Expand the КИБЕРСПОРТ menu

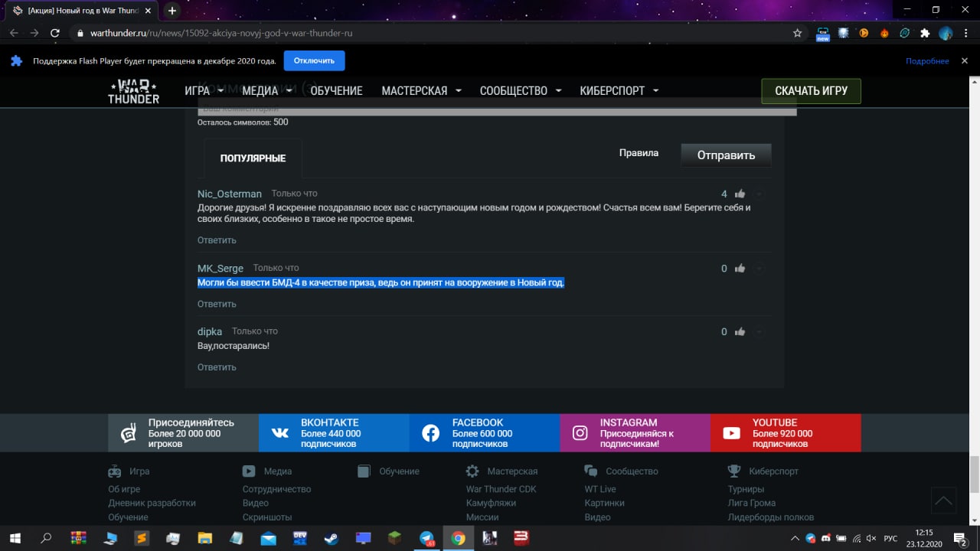[619, 90]
